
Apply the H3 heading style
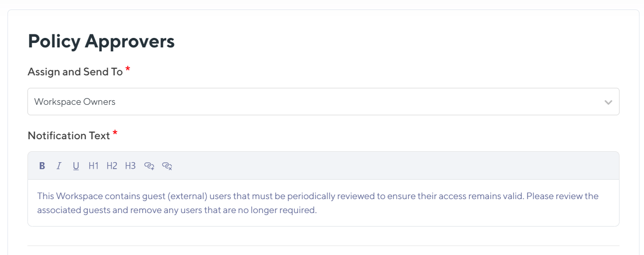tap(130, 166)
